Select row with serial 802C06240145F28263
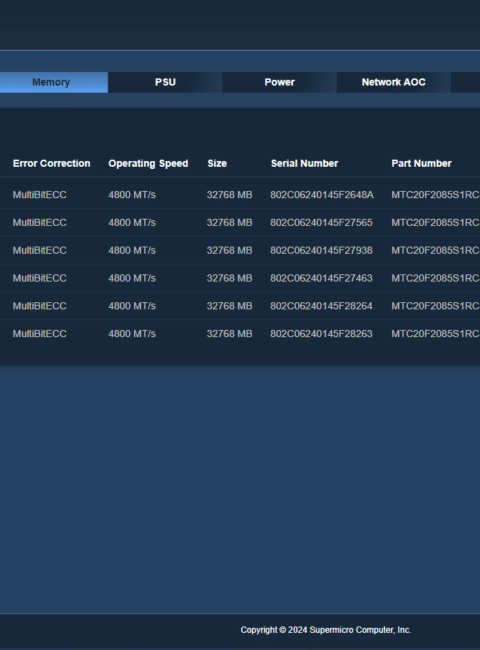 click(x=240, y=334)
